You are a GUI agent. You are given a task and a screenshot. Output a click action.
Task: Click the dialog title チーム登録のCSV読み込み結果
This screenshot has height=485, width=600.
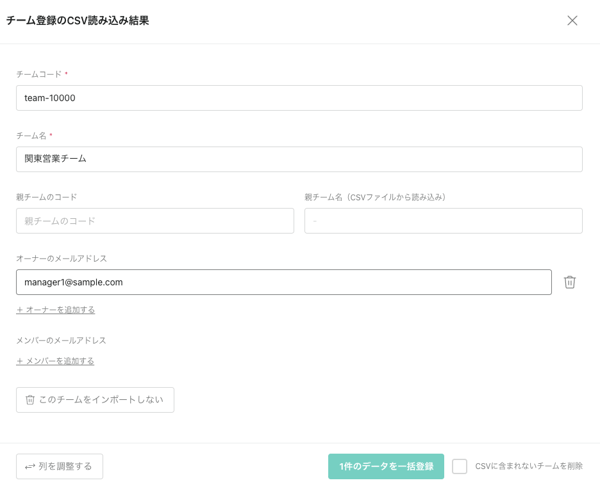[x=78, y=20]
